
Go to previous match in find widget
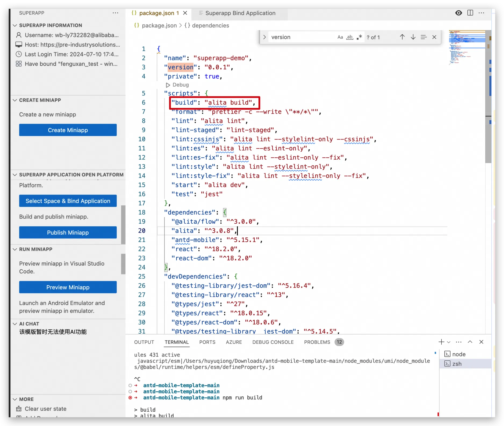point(402,37)
